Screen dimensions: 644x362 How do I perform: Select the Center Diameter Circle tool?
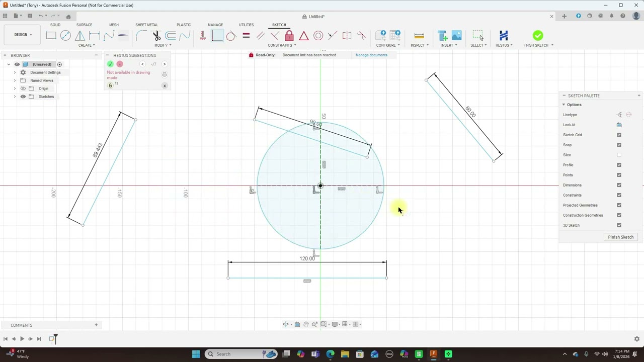(65, 35)
